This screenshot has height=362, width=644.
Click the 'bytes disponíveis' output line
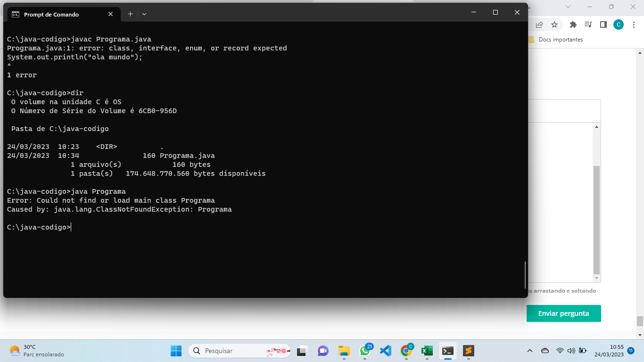pos(168,173)
